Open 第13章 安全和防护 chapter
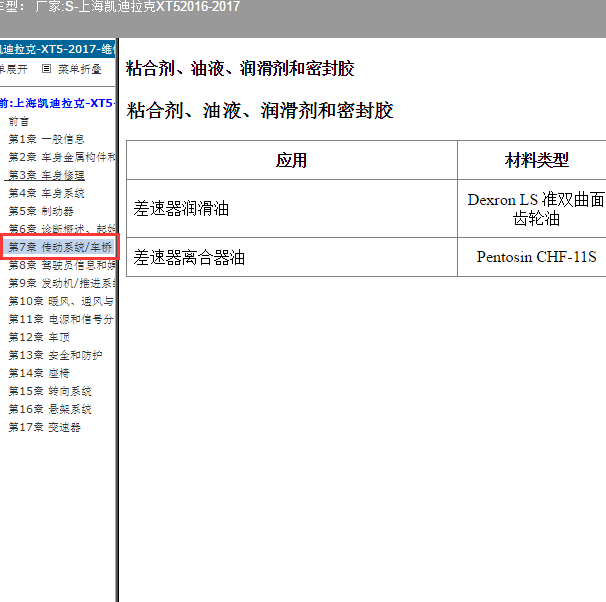 55,355
